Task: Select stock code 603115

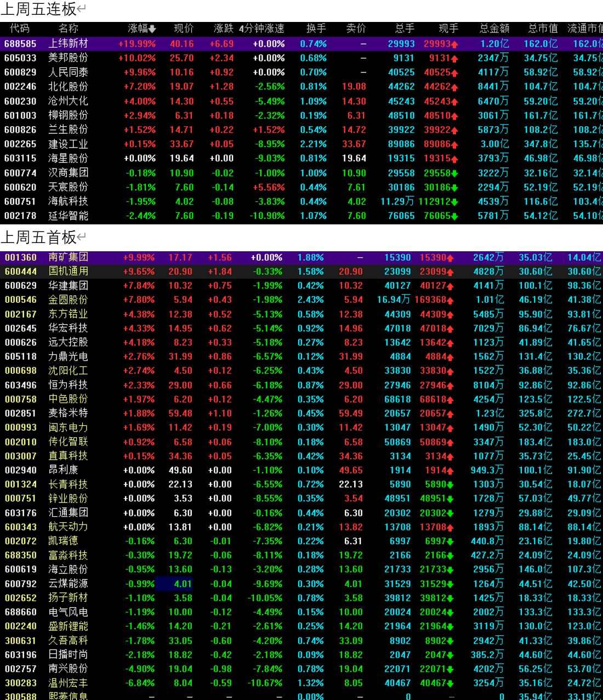Action: coord(20,159)
